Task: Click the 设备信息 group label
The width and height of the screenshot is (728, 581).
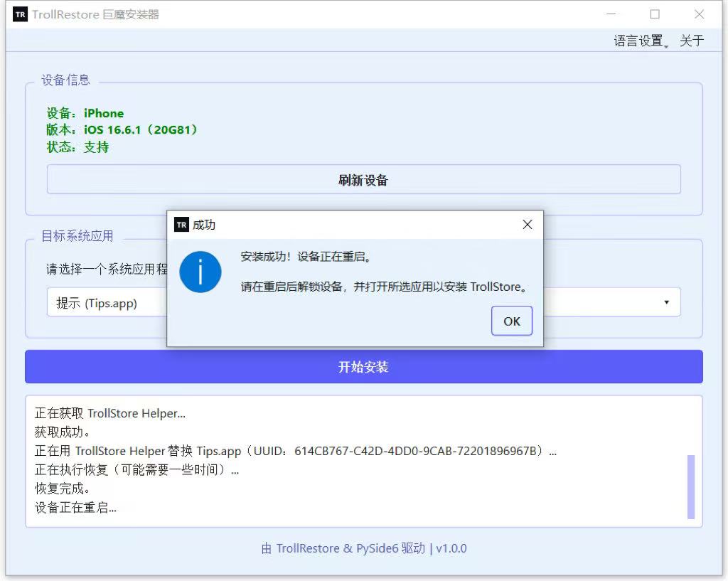Action: (x=65, y=80)
